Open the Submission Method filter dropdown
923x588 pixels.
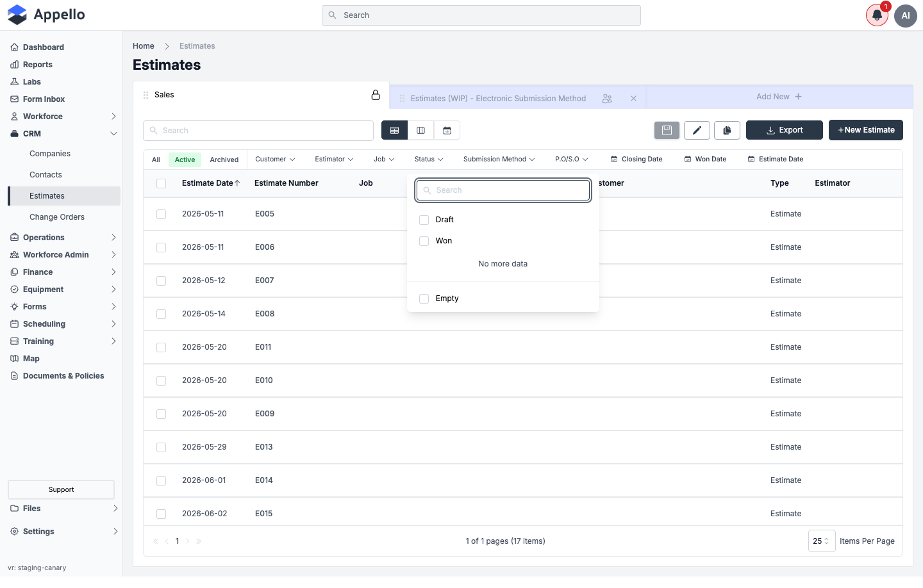499,159
